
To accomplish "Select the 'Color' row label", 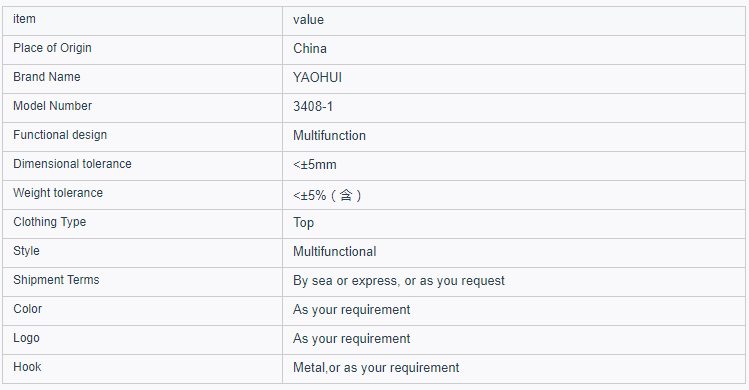I will coord(28,309).
